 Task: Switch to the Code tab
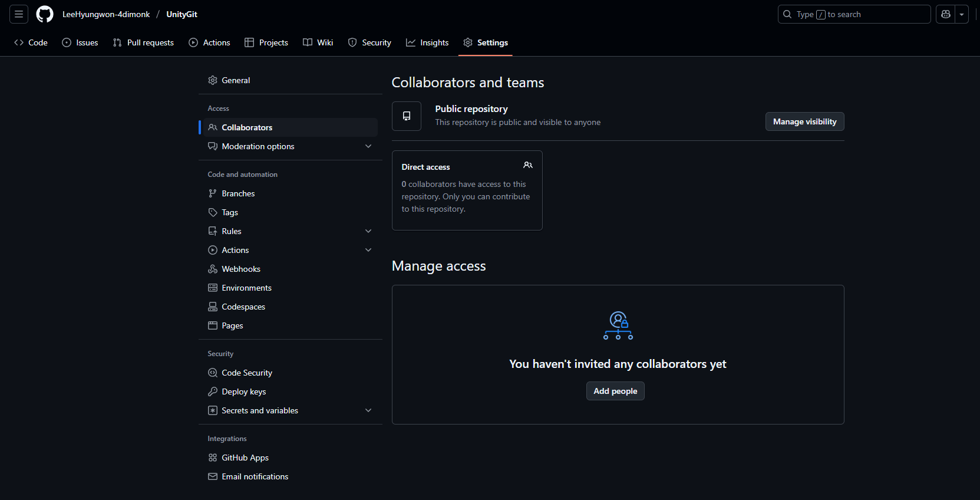point(31,42)
